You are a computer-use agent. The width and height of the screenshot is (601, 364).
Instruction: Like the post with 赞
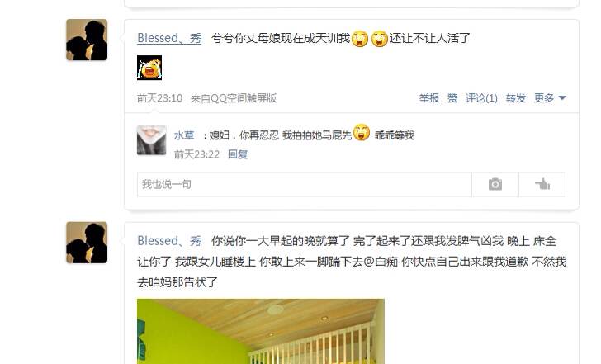pos(452,98)
